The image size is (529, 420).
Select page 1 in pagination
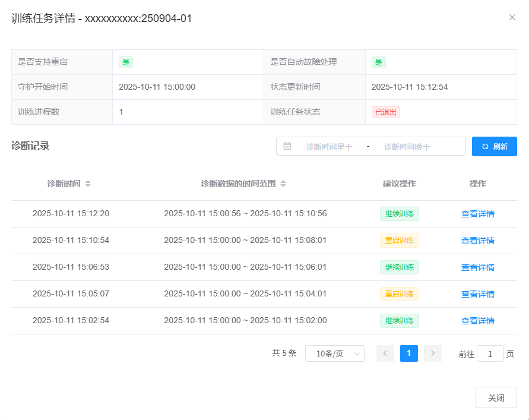click(x=408, y=353)
